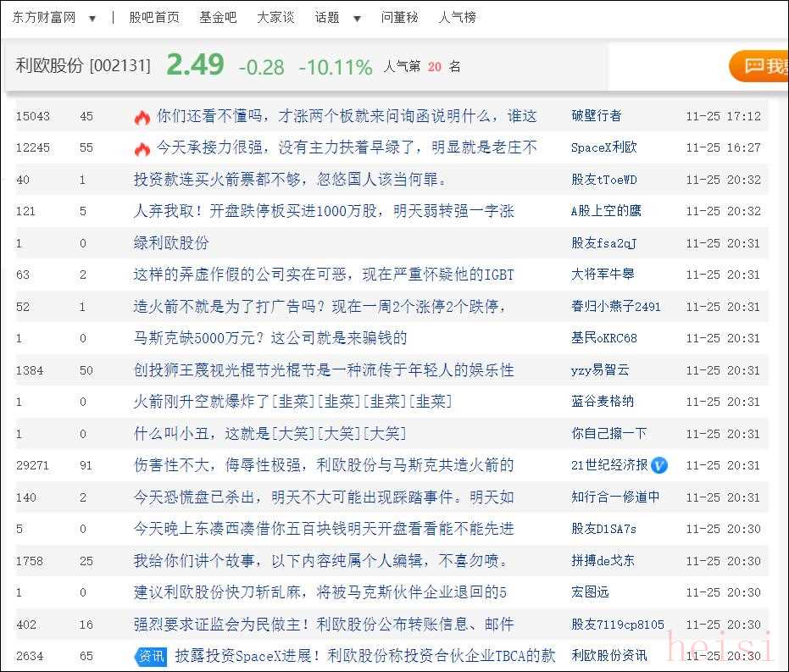Open post 火箭刚升空就爆炸了
This screenshot has height=672, width=789.
292,402
